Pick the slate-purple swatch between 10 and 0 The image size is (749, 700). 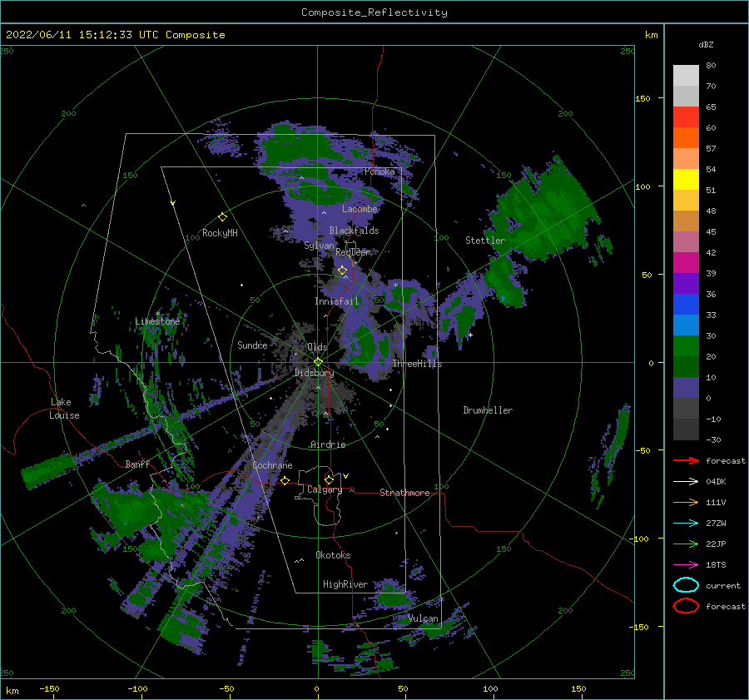686,388
